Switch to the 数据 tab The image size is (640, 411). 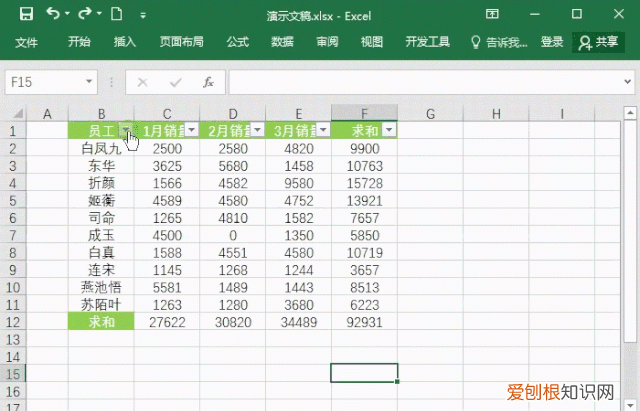tap(282, 42)
